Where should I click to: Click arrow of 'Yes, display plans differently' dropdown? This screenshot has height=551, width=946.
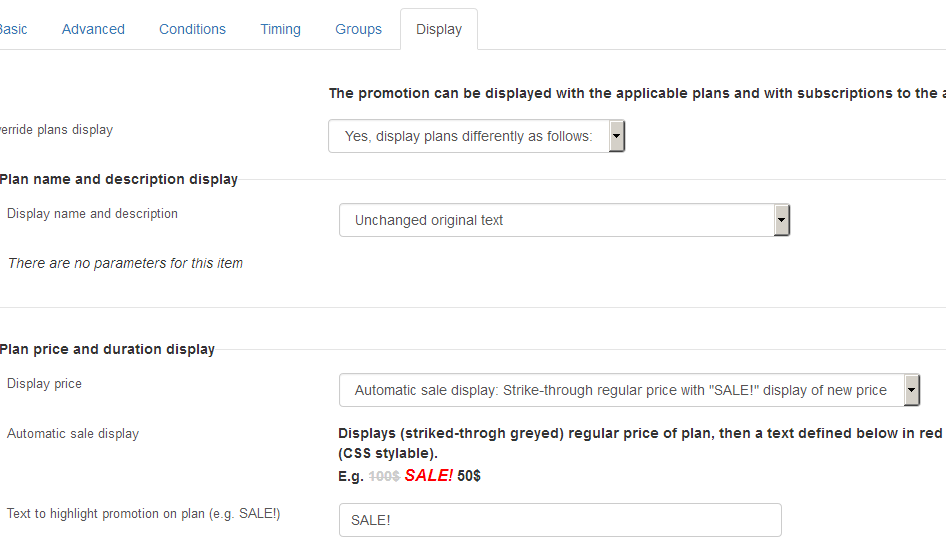click(x=616, y=136)
